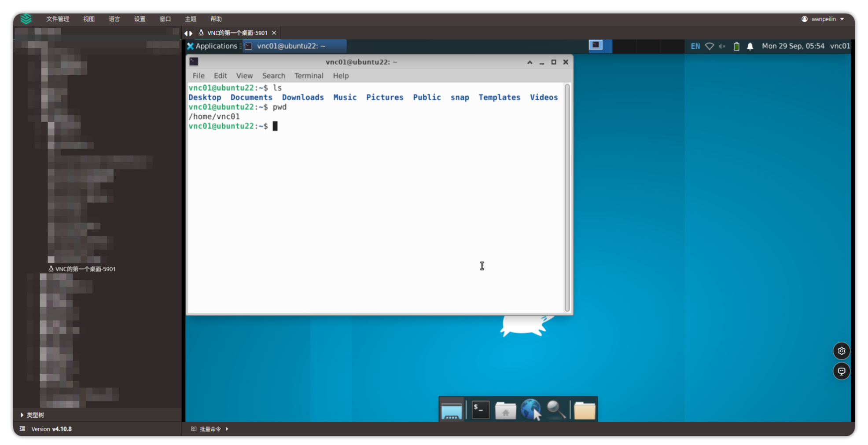The width and height of the screenshot is (868, 445).
Task: Click the network status tray icon
Action: point(709,46)
